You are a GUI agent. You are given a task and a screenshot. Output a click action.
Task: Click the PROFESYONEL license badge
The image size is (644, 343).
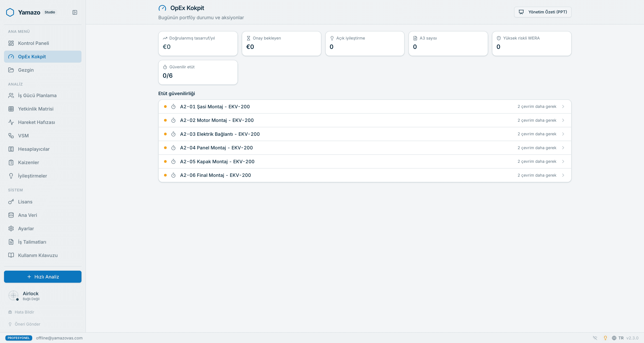[19, 338]
